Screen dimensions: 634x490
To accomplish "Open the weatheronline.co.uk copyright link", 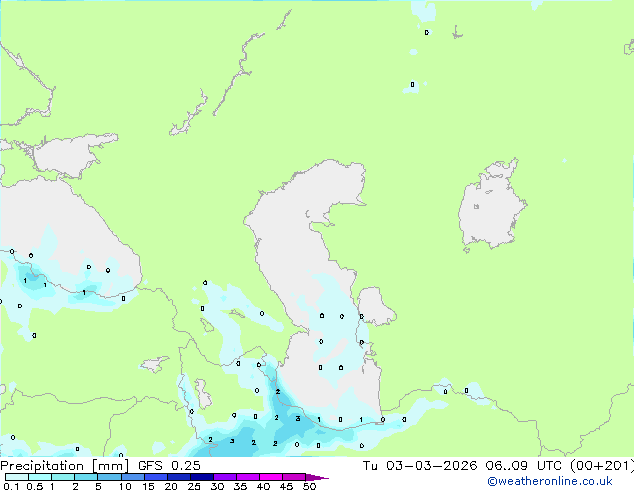I will (550, 481).
